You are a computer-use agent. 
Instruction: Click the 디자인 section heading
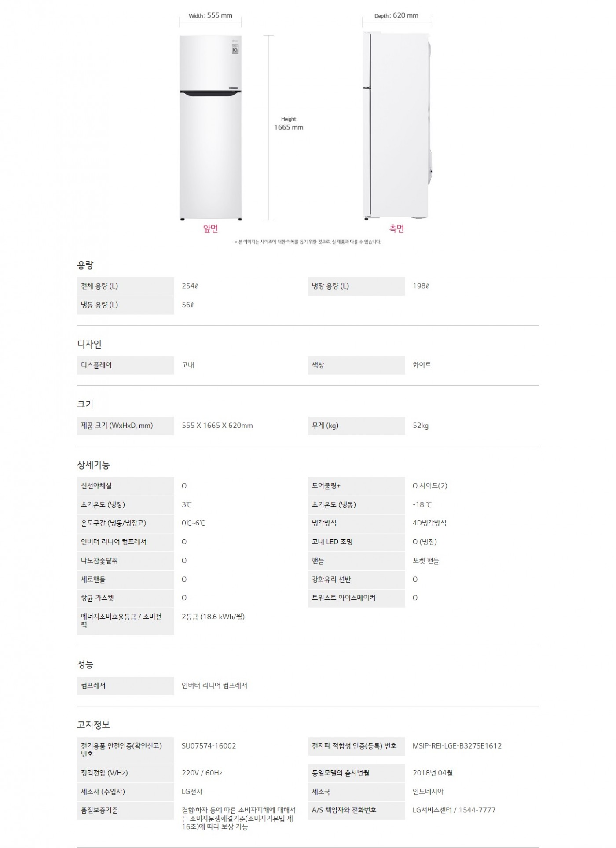point(89,344)
